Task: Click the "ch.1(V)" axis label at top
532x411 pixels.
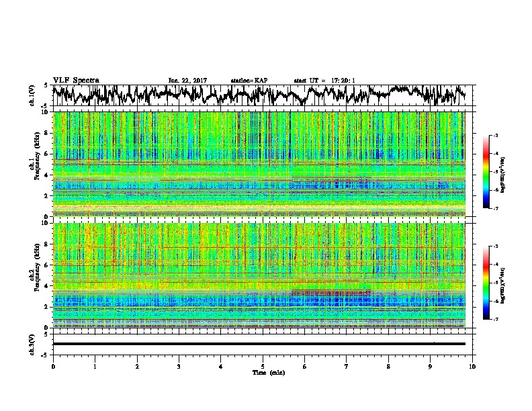Action: (32, 95)
